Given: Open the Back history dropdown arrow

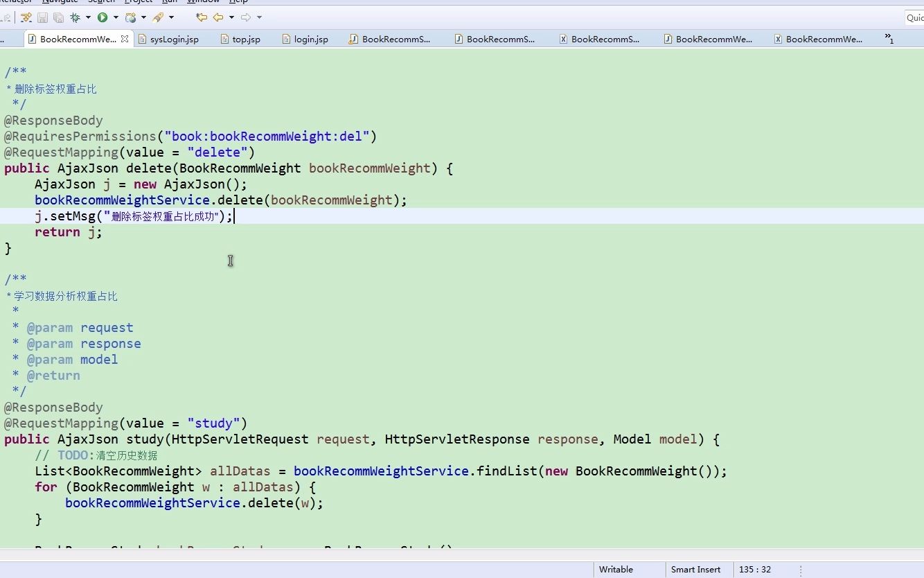Looking at the screenshot, I should pyautogui.click(x=231, y=17).
